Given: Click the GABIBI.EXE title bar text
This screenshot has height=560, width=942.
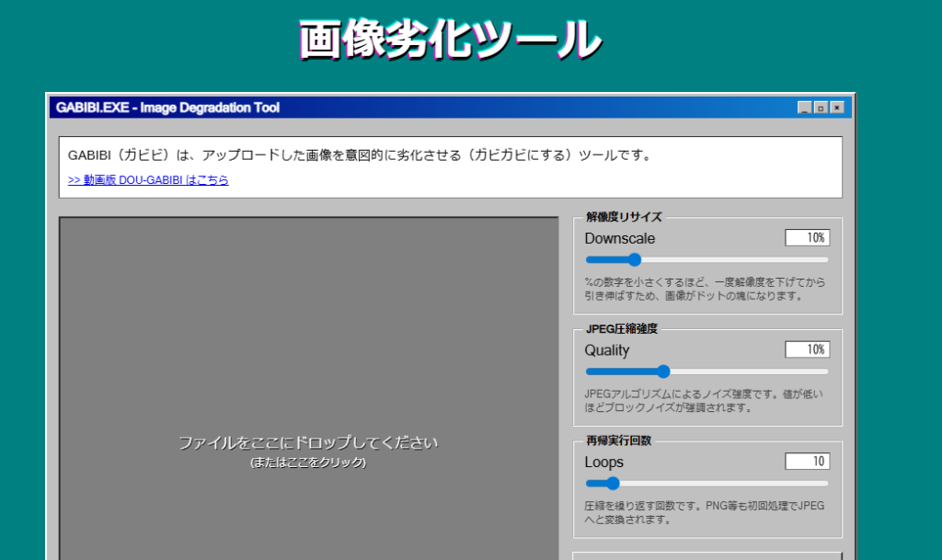Looking at the screenshot, I should pos(167,108).
